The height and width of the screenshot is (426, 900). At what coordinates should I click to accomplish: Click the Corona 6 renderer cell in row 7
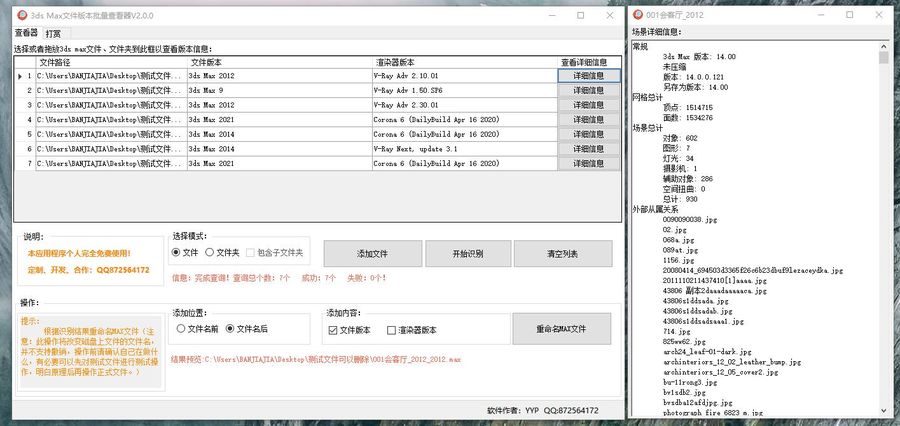(464, 164)
